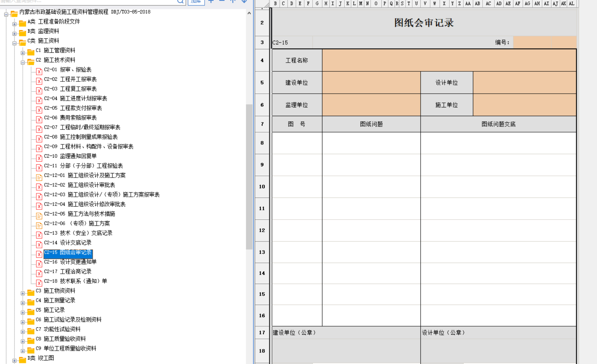
Task: Click the folder icon of C3 施工物资资料
Action: coord(31,292)
